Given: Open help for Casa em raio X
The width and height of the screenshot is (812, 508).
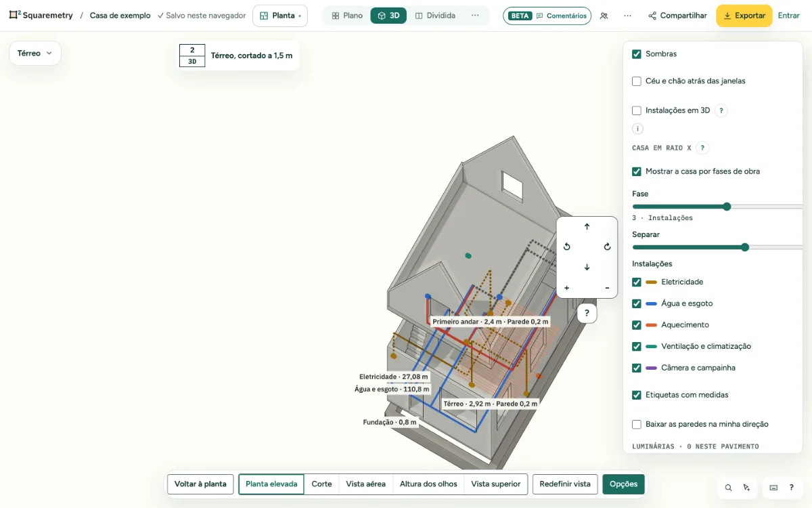Looking at the screenshot, I should [x=702, y=148].
